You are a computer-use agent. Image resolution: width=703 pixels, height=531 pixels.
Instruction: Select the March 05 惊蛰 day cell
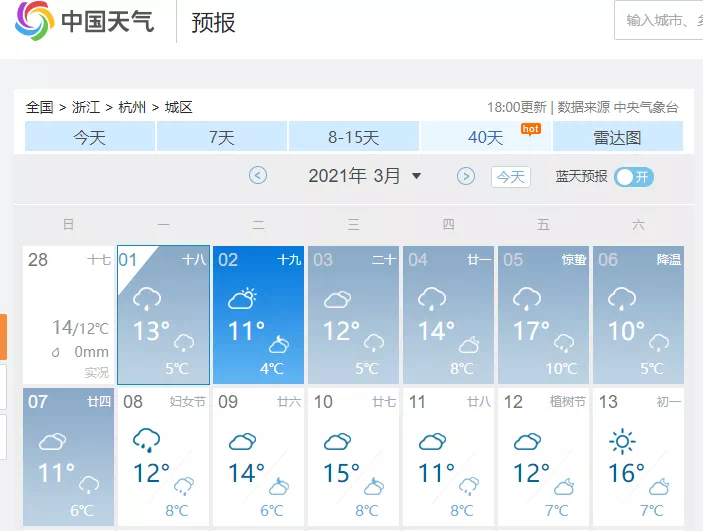[x=545, y=315]
